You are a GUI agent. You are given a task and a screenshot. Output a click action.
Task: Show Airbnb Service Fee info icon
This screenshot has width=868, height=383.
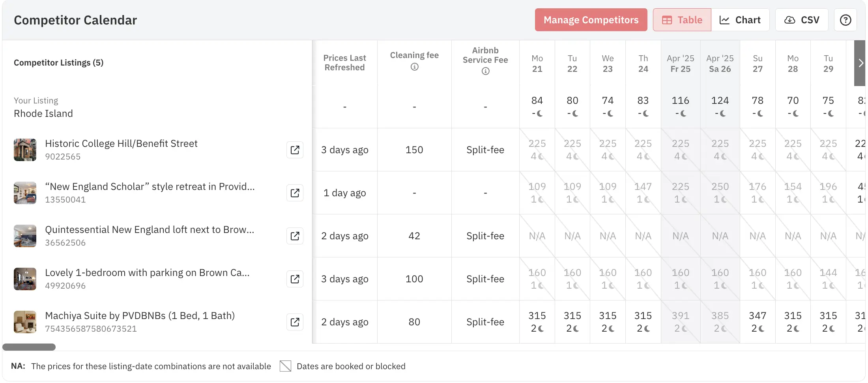(x=485, y=71)
